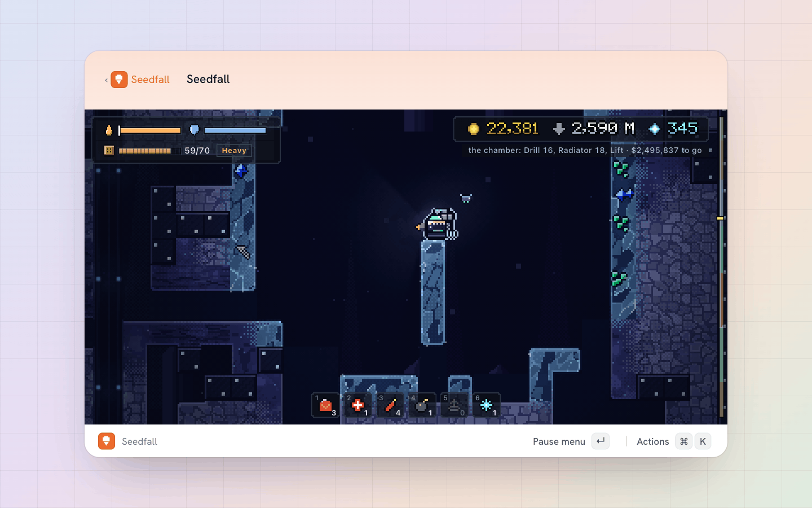Click the Command key hint
This screenshot has height=508, width=812.
pos(683,441)
